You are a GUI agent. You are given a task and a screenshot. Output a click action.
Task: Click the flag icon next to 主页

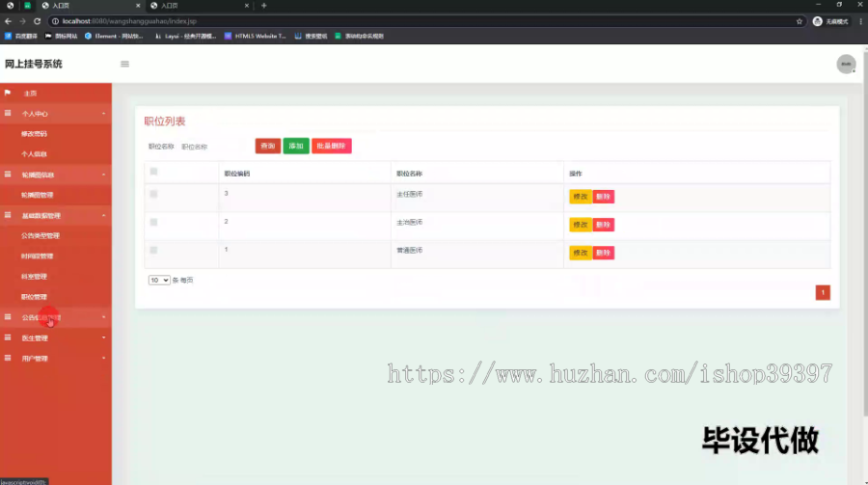pos(8,93)
